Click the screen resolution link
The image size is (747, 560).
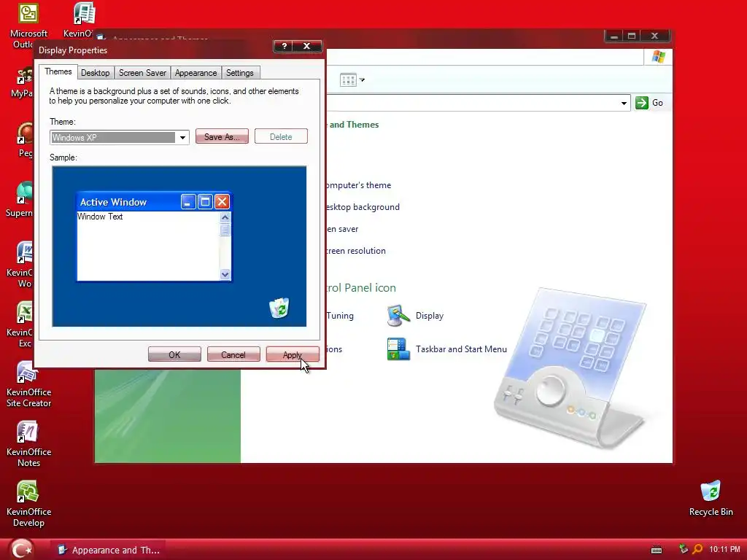[356, 251]
